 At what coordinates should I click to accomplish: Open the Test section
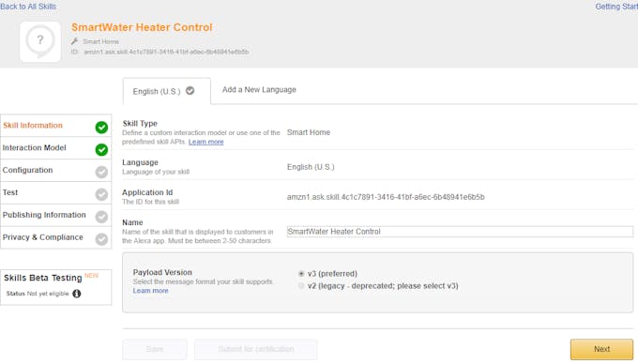click(x=55, y=192)
